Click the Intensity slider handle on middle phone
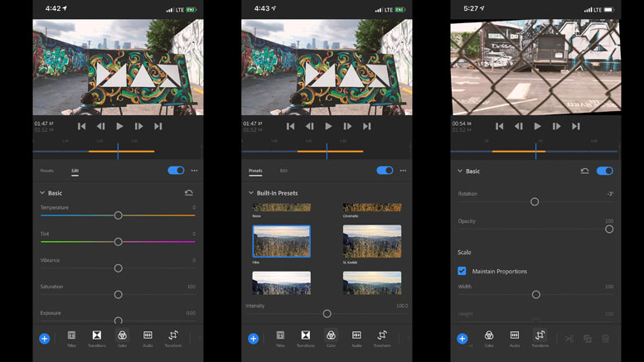 (x=327, y=314)
